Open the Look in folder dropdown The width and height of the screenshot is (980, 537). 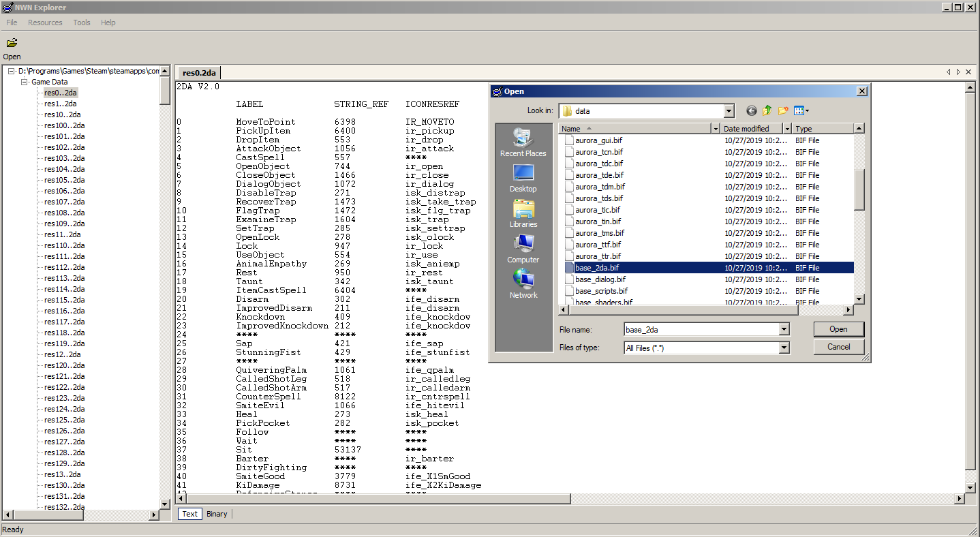tap(729, 111)
